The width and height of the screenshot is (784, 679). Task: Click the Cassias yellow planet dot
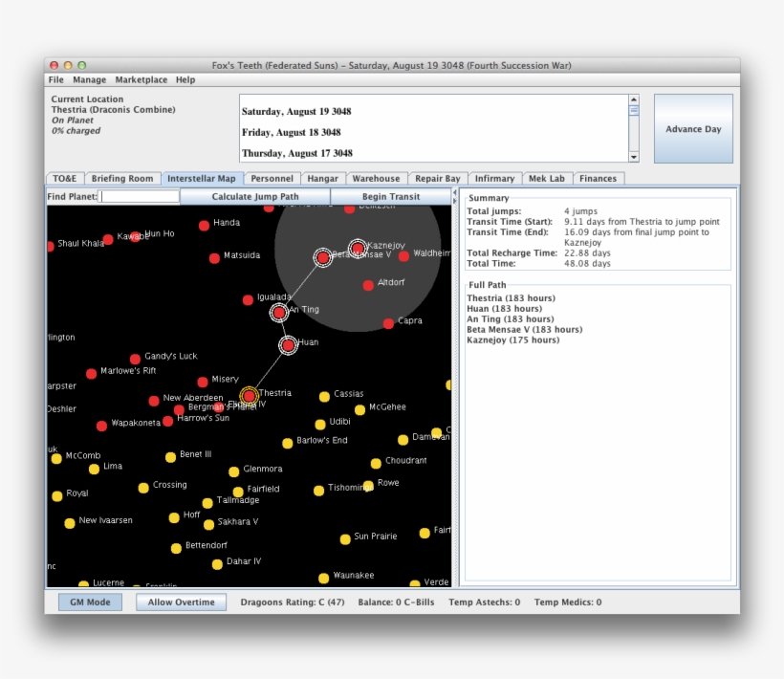click(324, 396)
